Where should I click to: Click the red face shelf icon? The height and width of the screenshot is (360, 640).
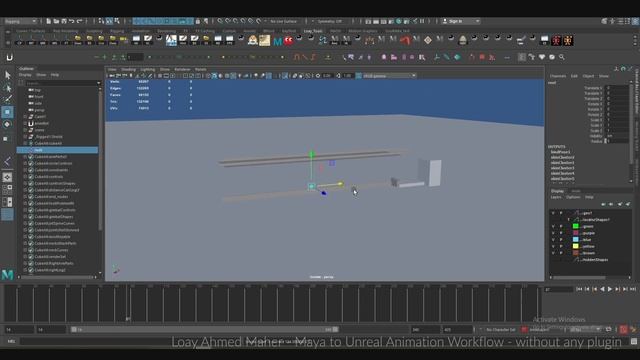point(289,40)
